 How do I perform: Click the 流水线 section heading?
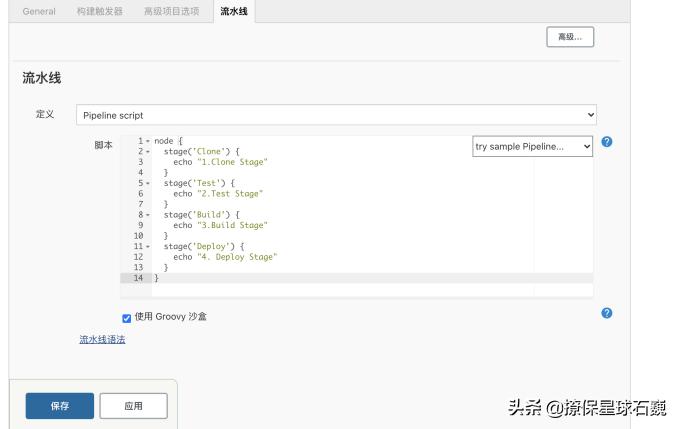(x=42, y=78)
